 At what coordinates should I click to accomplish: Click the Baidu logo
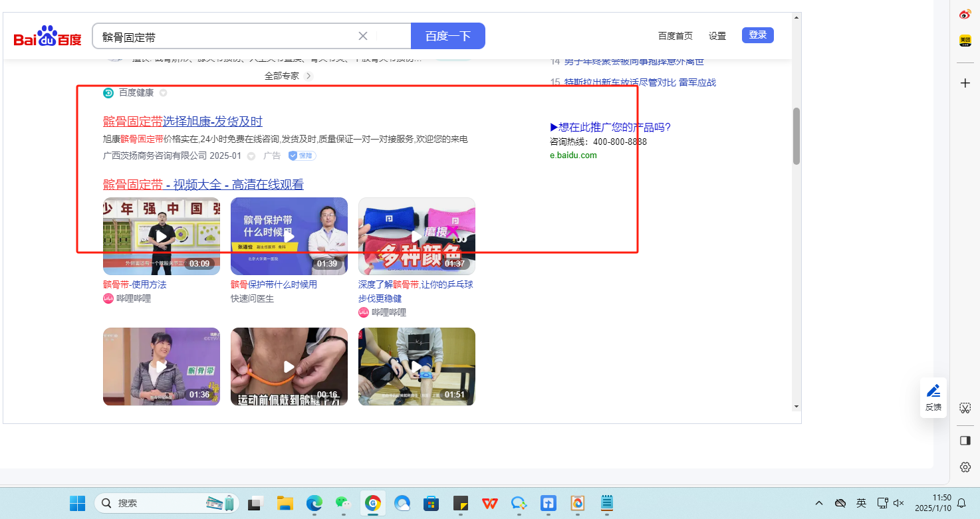pos(47,37)
